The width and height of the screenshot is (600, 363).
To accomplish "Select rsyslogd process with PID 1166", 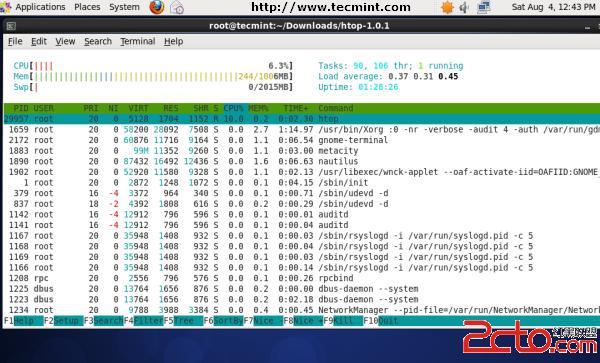I will click(302, 268).
